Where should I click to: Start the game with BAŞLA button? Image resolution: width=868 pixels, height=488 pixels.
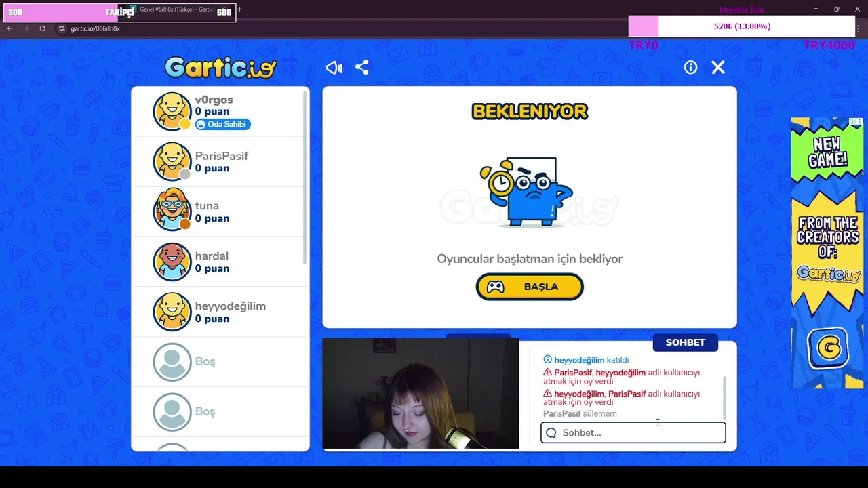pos(530,287)
